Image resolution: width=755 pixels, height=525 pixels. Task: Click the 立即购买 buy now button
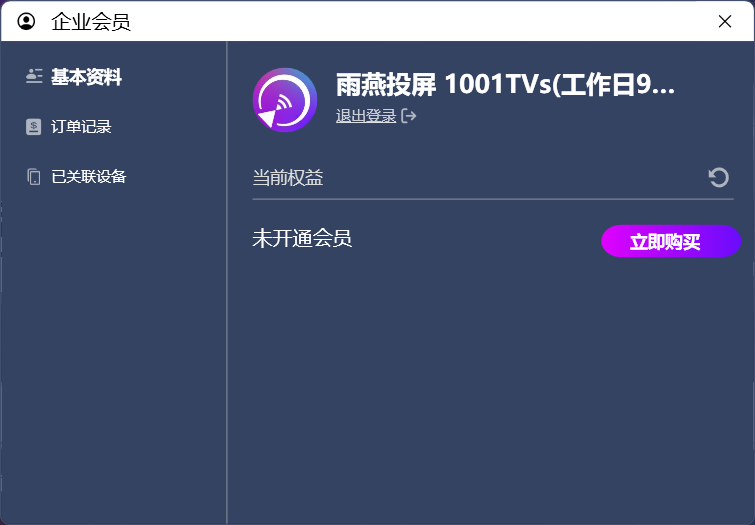pos(671,241)
